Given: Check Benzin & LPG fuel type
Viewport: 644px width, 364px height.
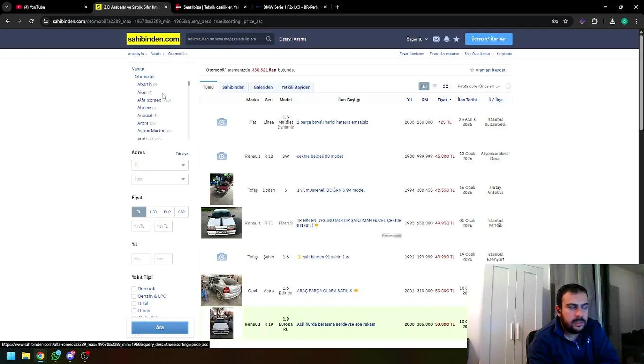Looking at the screenshot, I should point(134,296).
